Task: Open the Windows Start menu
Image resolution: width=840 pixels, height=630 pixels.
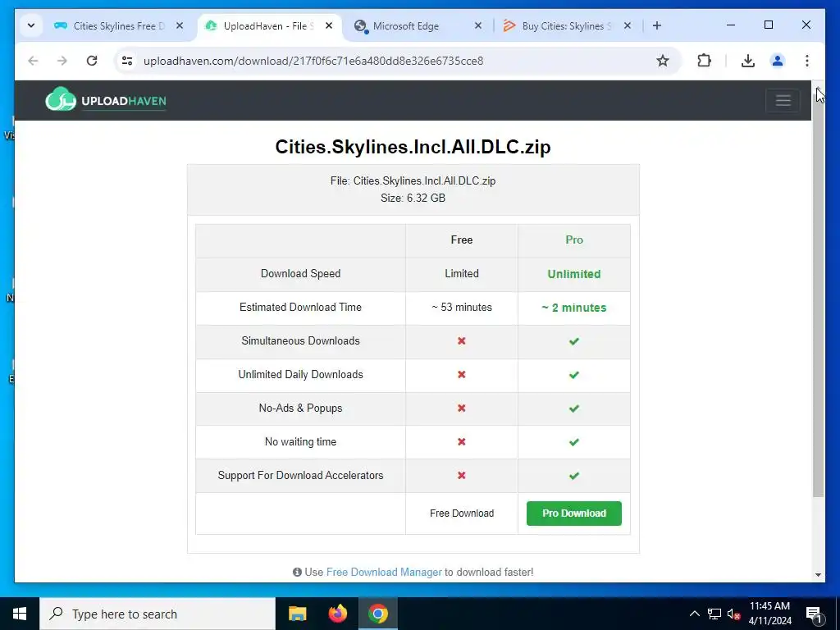Action: click(20, 614)
